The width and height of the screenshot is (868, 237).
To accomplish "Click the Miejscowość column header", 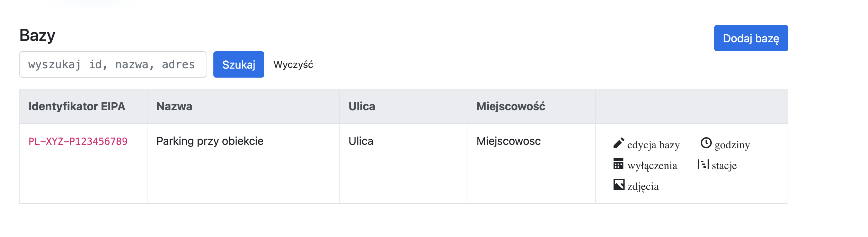I will 511,106.
